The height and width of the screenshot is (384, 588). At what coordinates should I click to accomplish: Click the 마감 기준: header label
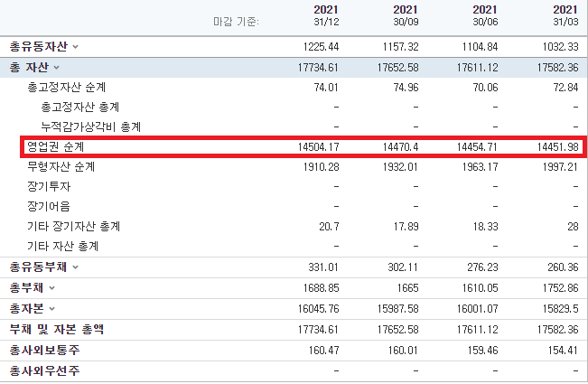pyautogui.click(x=237, y=22)
